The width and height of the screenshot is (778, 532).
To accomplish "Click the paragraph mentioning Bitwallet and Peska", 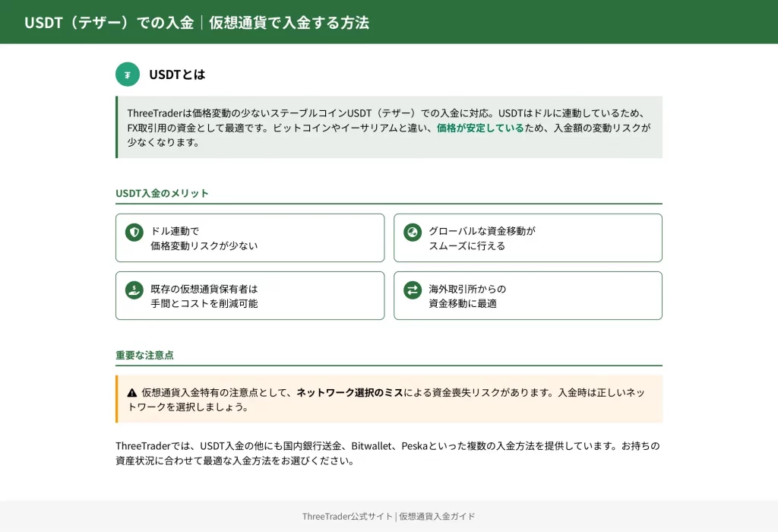I will (387, 453).
